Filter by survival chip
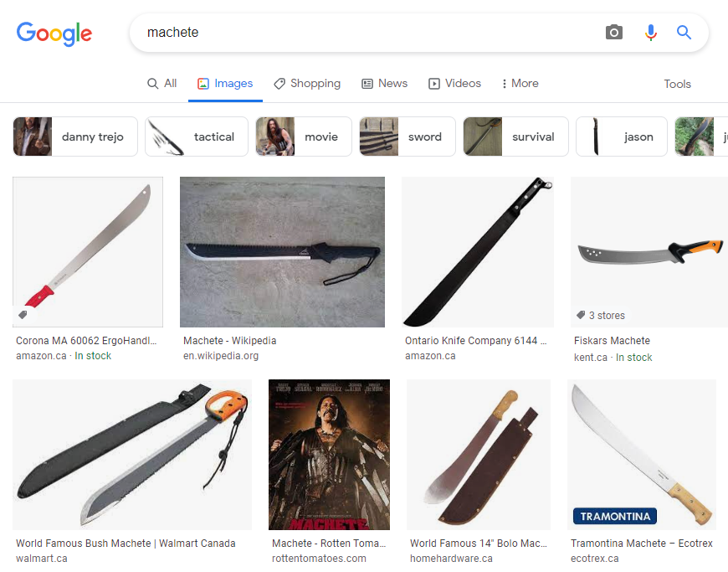Image resolution: width=728 pixels, height=572 pixels. tap(515, 137)
